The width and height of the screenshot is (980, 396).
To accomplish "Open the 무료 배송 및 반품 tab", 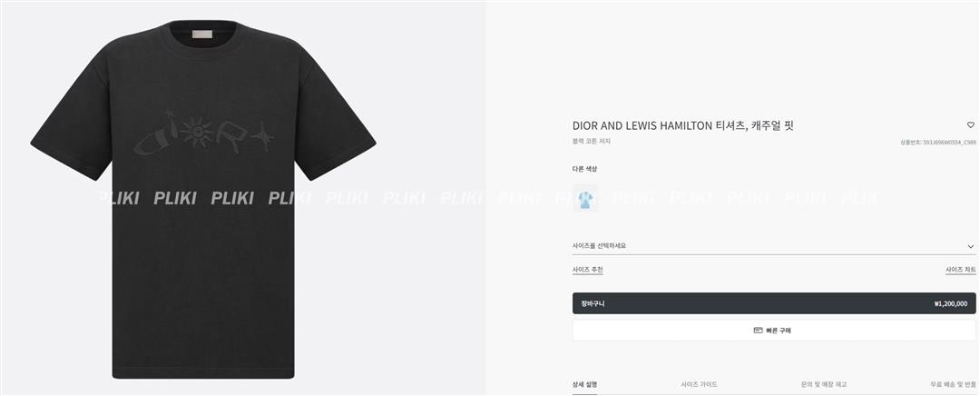I will click(x=953, y=384).
